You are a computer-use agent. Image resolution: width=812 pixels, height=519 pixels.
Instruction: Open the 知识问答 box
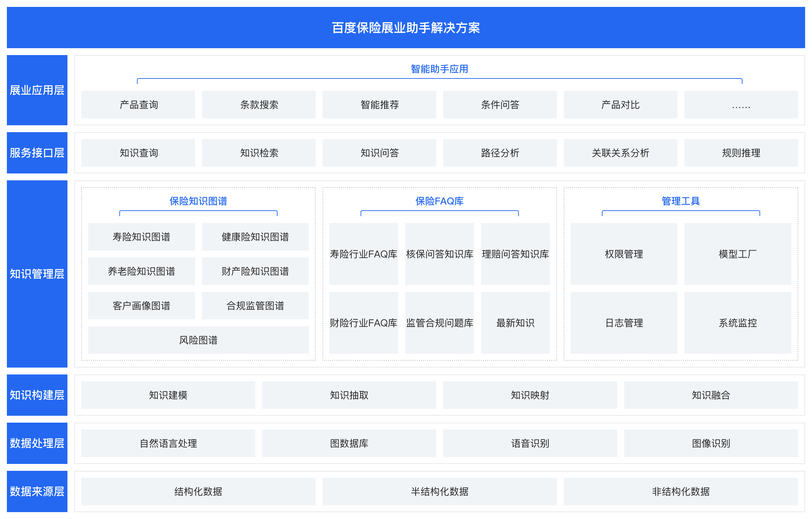pos(379,153)
